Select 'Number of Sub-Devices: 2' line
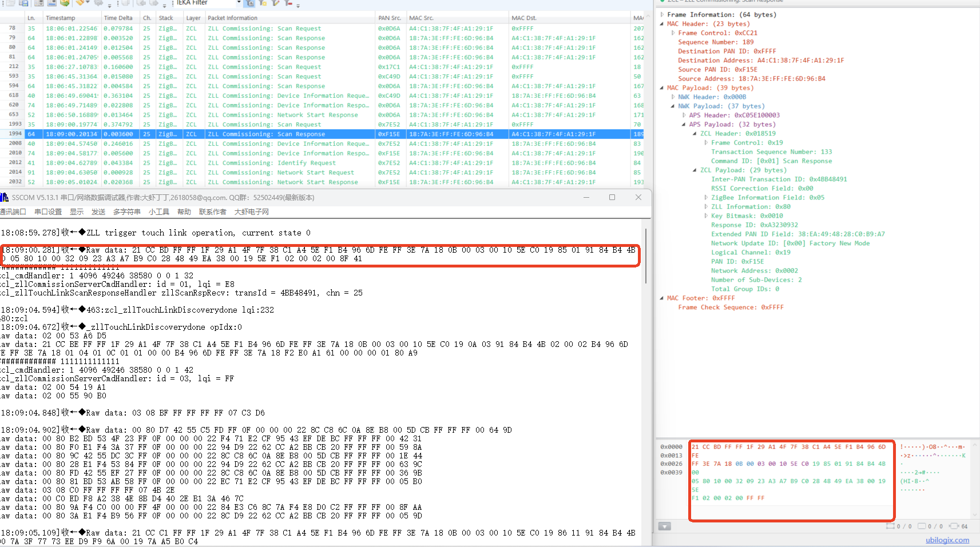Screen dimensions: 980x547 point(756,280)
